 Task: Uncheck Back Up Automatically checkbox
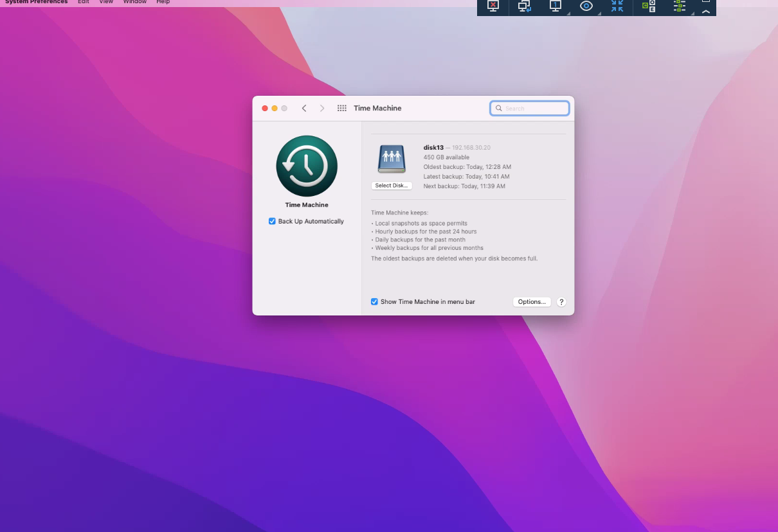pyautogui.click(x=272, y=222)
